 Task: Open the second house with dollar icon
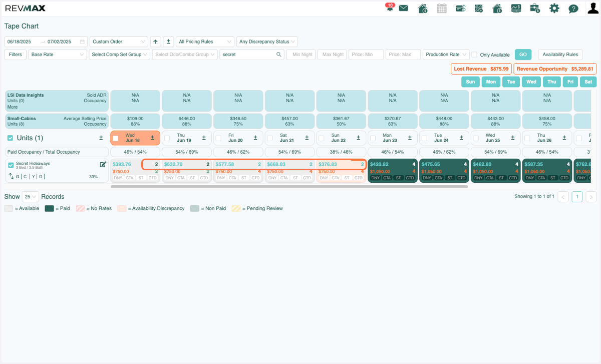[x=497, y=8]
